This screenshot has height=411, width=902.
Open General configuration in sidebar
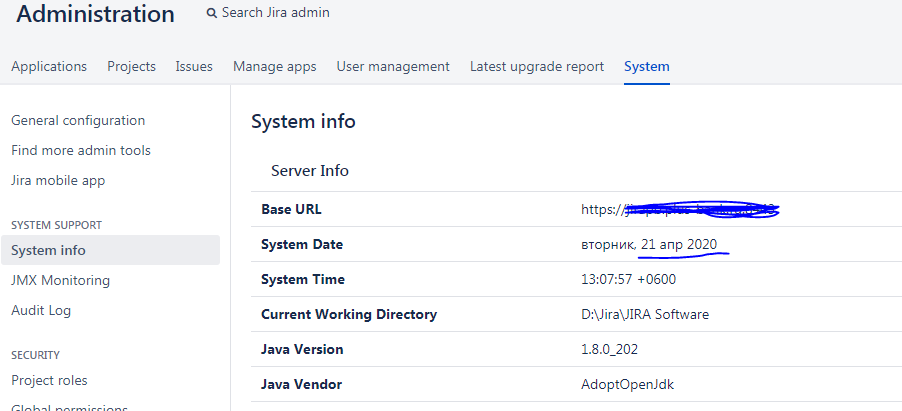78,121
